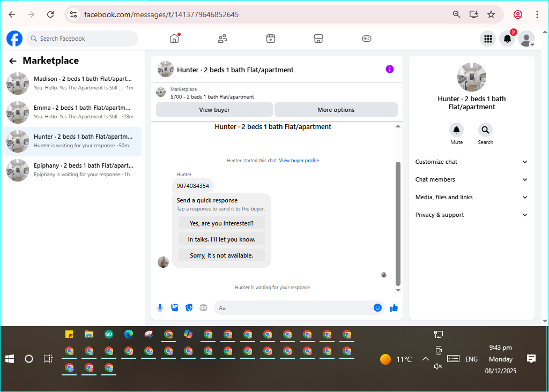Open Task View on taskbar
This screenshot has width=549, height=392.
click(x=48, y=359)
